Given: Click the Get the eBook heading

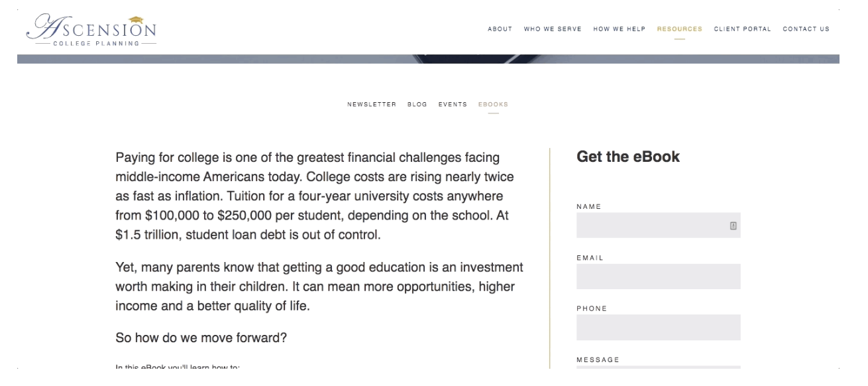Looking at the screenshot, I should point(628,157).
